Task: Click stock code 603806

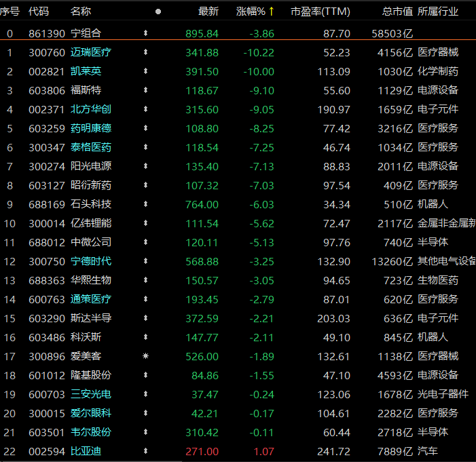Action: (x=47, y=90)
